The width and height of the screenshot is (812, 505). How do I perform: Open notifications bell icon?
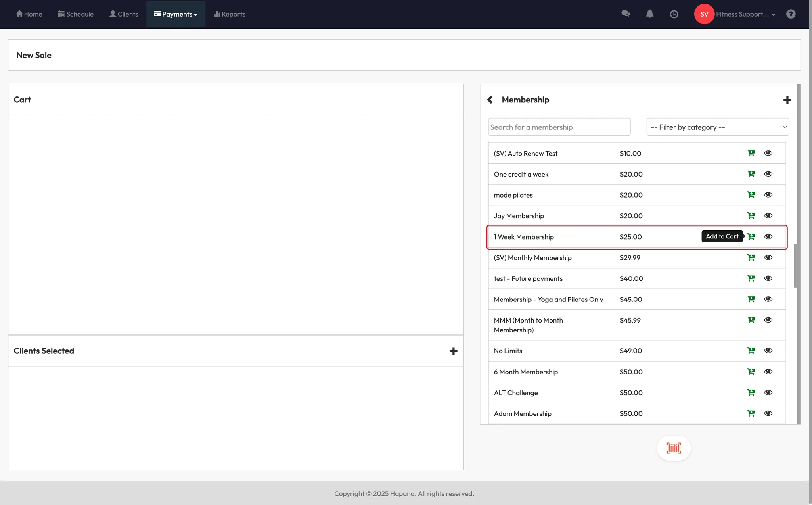[650, 14]
